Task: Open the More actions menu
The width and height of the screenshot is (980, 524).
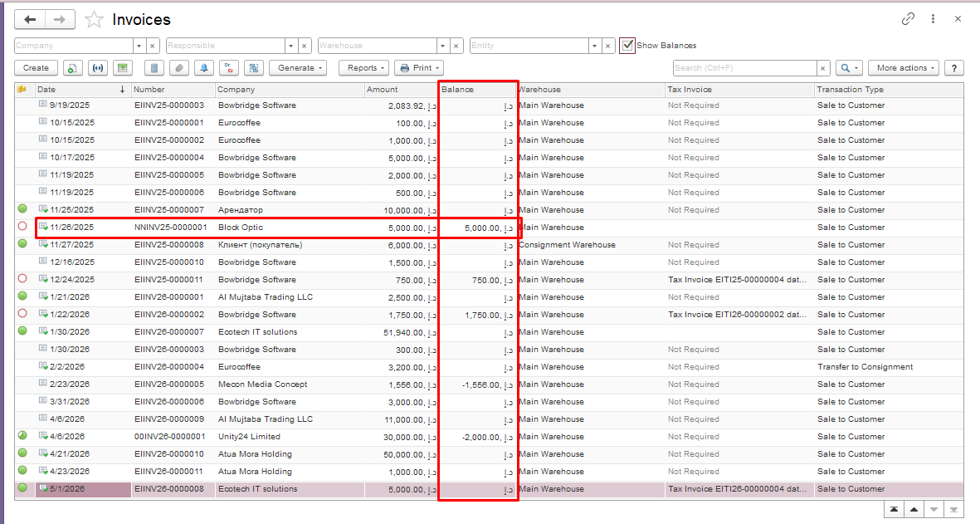Action: click(x=903, y=67)
